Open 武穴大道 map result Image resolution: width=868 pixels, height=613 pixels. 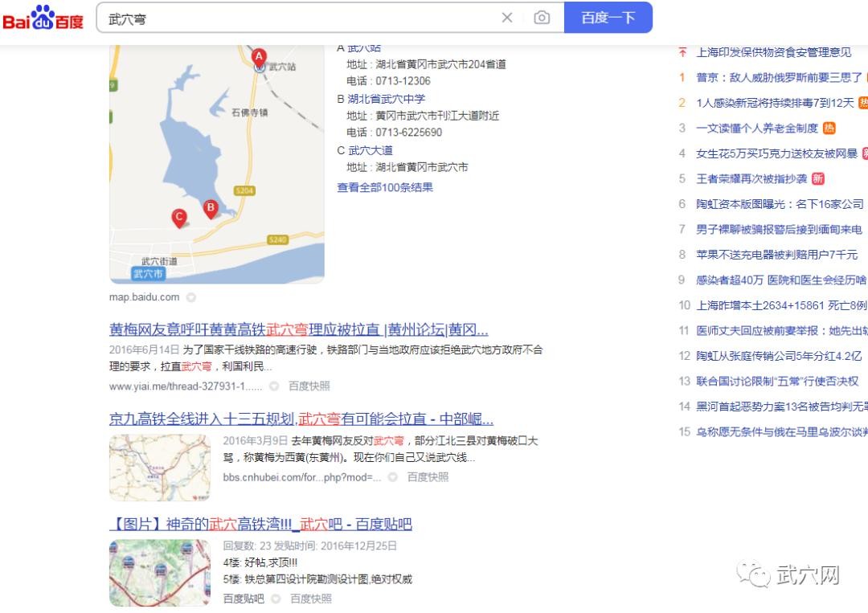[371, 150]
